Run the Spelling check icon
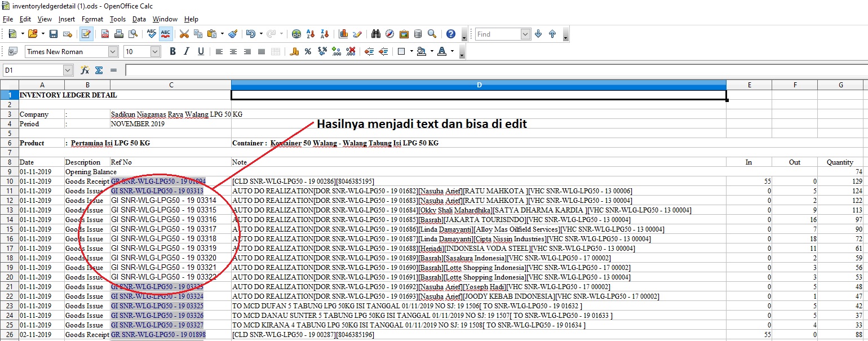This screenshot has height=341, width=868. pyautogui.click(x=152, y=34)
